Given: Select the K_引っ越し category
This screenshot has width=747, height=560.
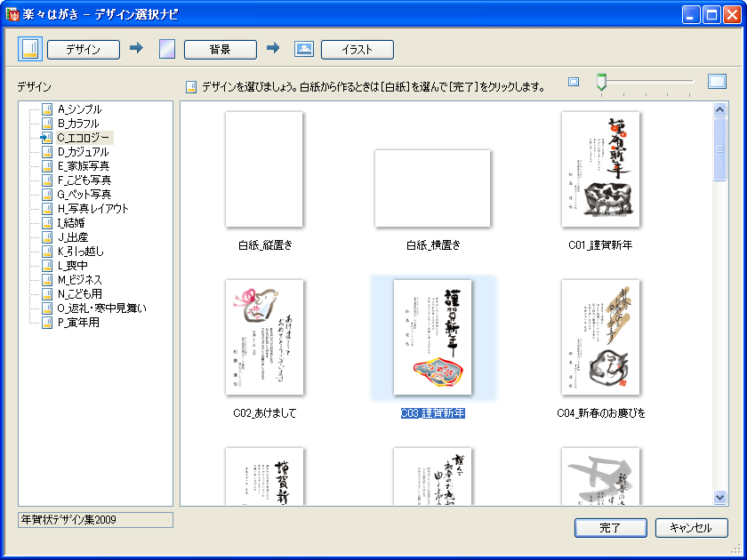Looking at the screenshot, I should (81, 252).
